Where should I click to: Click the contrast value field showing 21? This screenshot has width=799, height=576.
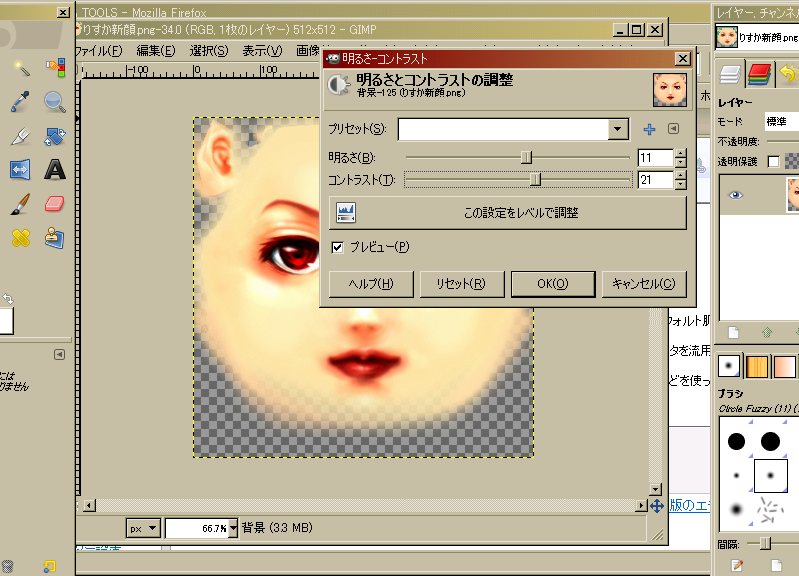655,180
